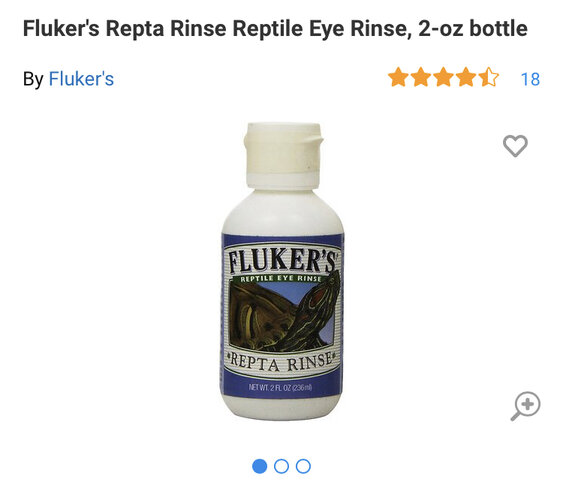
Task: Click the Repta Rinse bottle image
Action: 282,272
